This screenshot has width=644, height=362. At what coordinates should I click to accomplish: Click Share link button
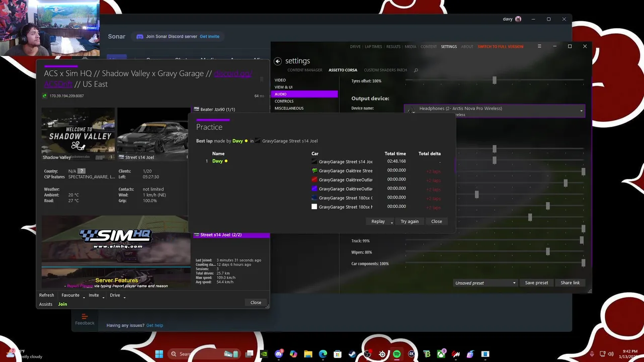(x=570, y=283)
